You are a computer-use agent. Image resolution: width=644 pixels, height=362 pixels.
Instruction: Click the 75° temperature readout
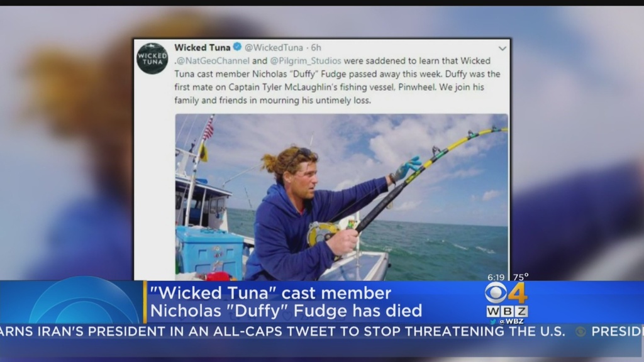520,277
